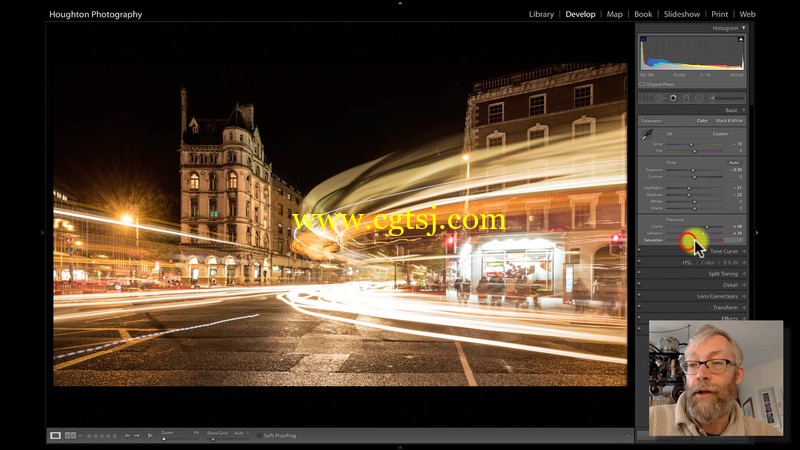
Task: Open the B & W section in HSL panel
Action: [730, 263]
